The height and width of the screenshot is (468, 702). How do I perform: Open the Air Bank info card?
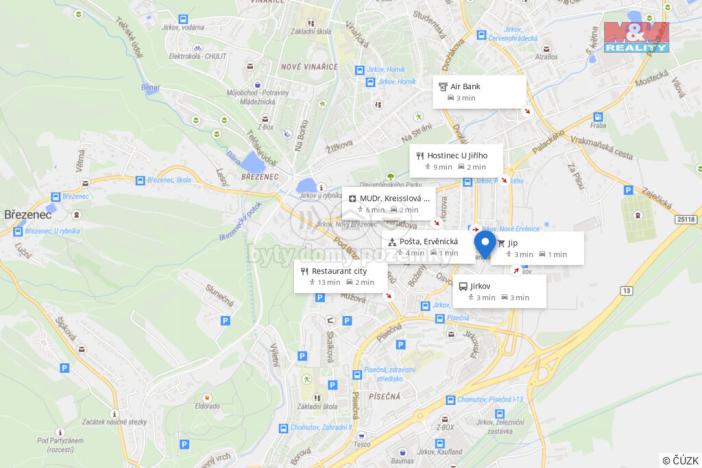pos(479,92)
